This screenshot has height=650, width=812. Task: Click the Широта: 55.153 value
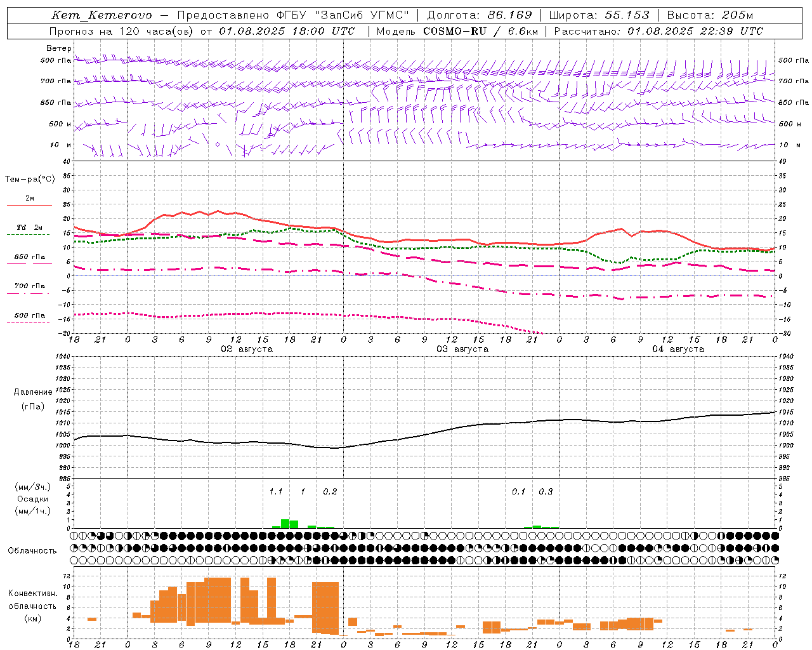(599, 15)
